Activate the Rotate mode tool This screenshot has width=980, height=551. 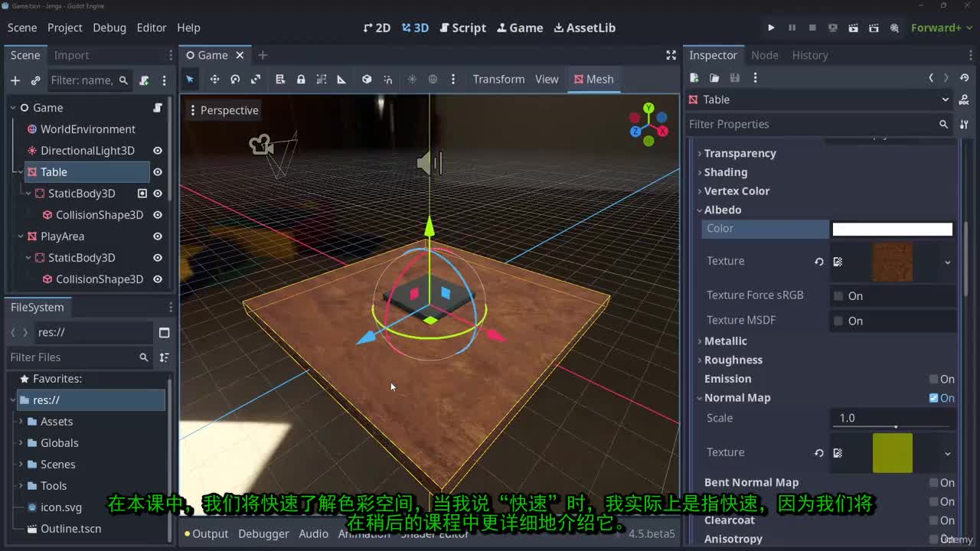point(235,80)
